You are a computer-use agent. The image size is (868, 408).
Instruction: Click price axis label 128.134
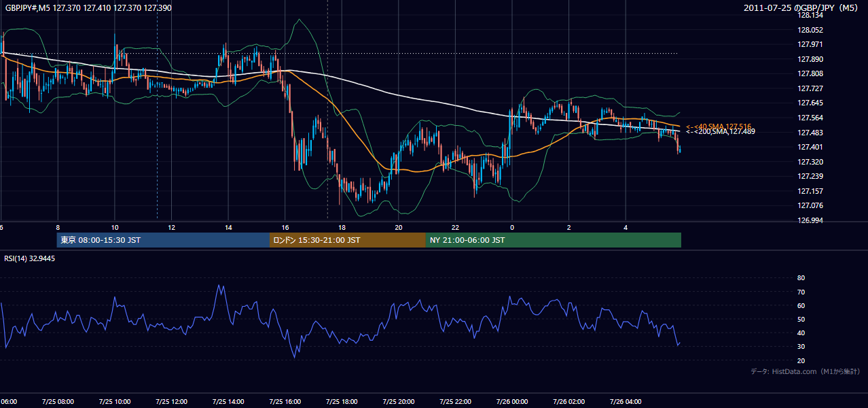(810, 15)
